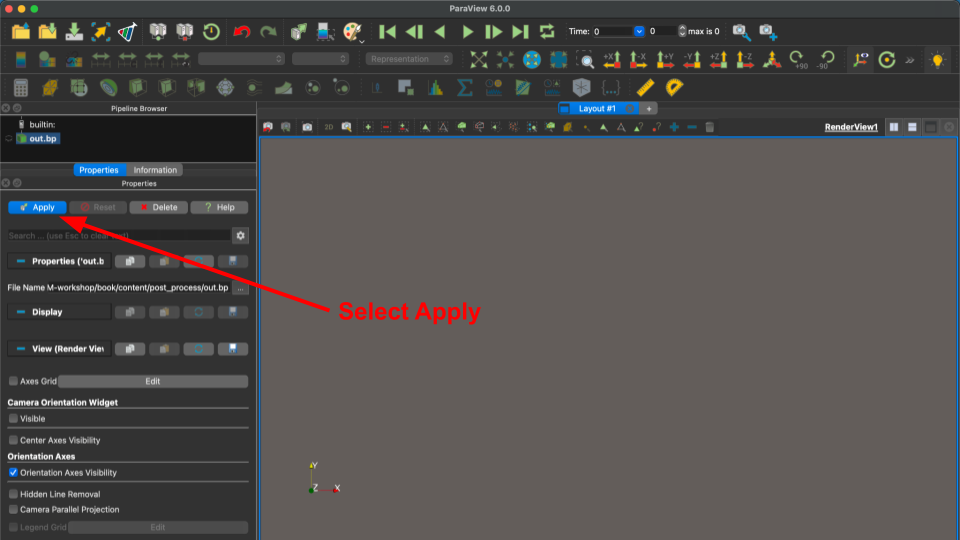Click the yellow Protractor angle tool icon

tap(674, 88)
